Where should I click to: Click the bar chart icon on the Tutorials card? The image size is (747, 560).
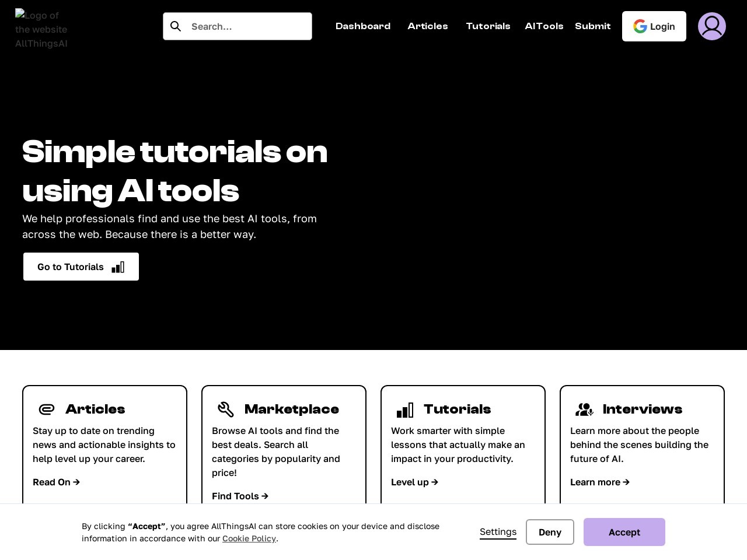point(405,409)
